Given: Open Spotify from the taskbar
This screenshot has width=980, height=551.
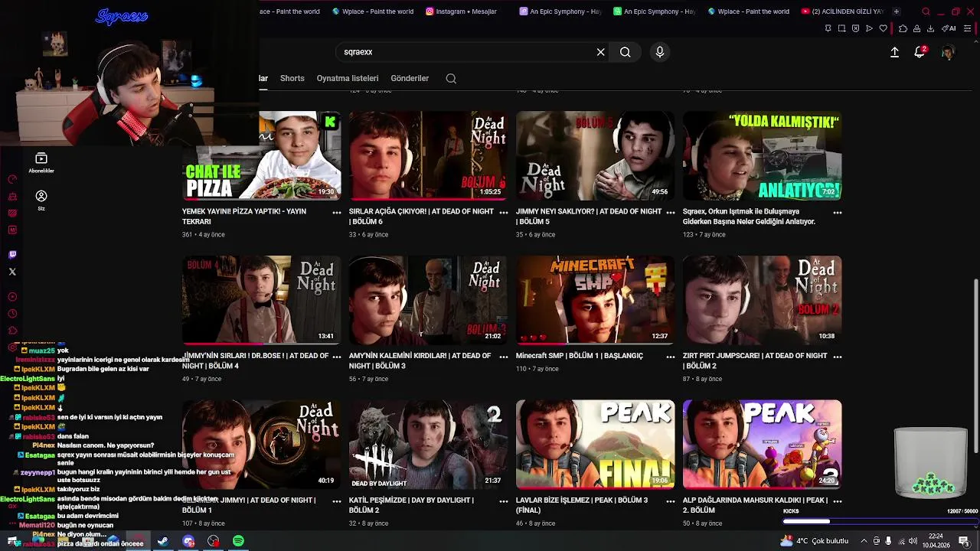Looking at the screenshot, I should click(238, 541).
